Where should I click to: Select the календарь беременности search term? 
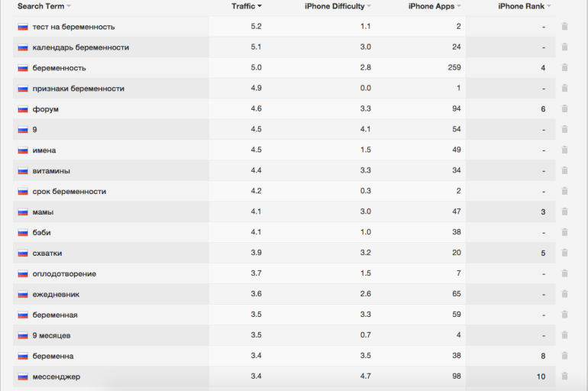coord(81,47)
